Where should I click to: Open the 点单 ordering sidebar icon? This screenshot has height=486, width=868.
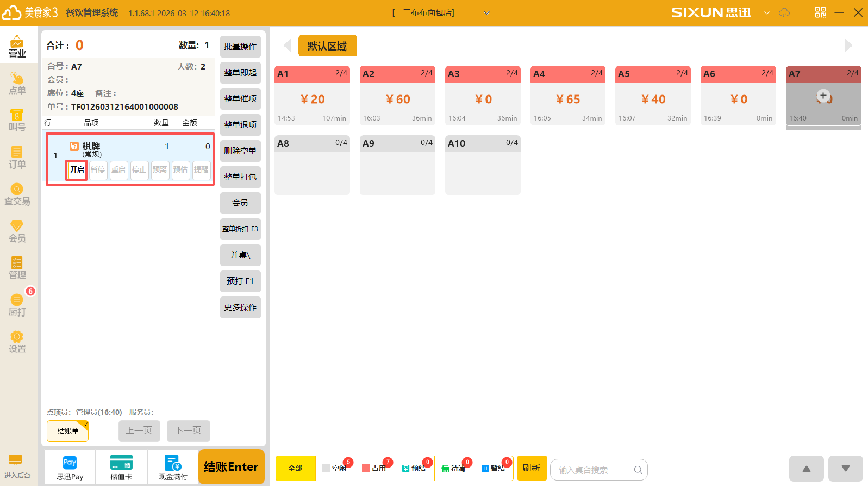point(17,83)
